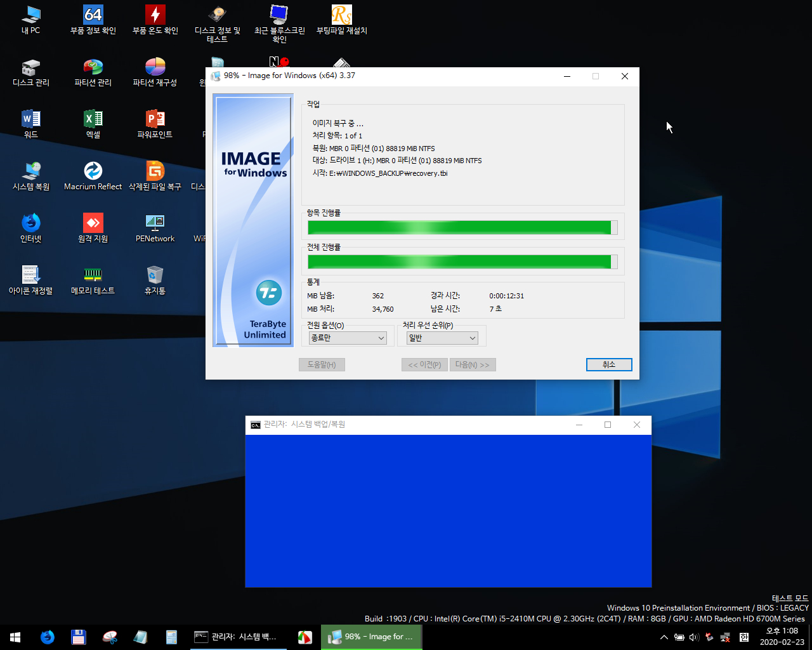This screenshot has width=812, height=650.
Task: Open the 파티션 재구성 desktop icon
Action: coord(155,72)
